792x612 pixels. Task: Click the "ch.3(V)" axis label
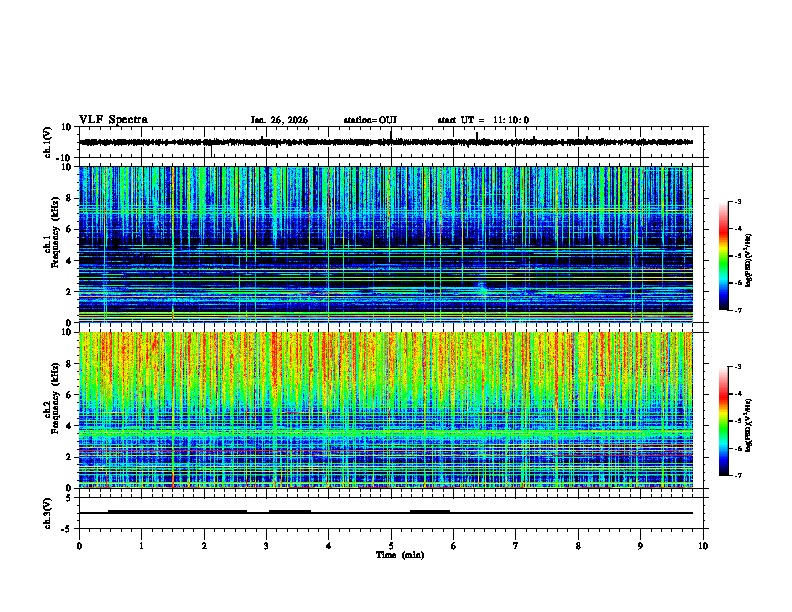point(47,513)
